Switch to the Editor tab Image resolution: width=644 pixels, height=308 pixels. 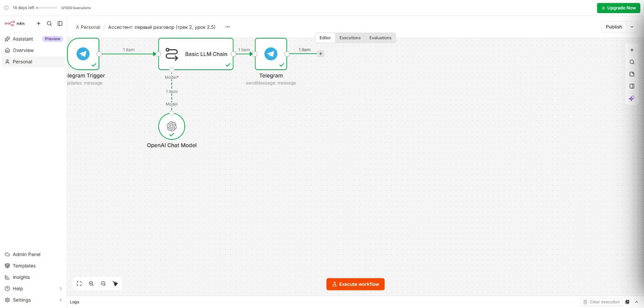[325, 38]
